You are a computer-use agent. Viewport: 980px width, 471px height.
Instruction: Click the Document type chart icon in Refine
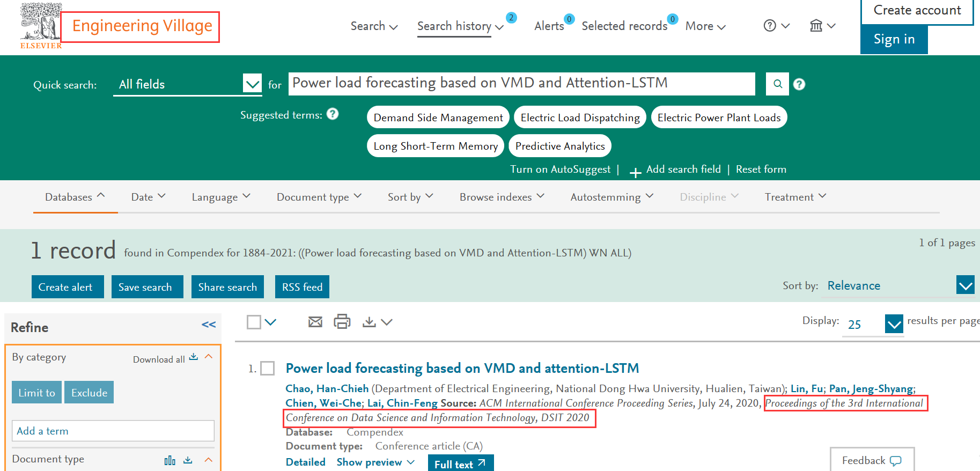(170, 460)
